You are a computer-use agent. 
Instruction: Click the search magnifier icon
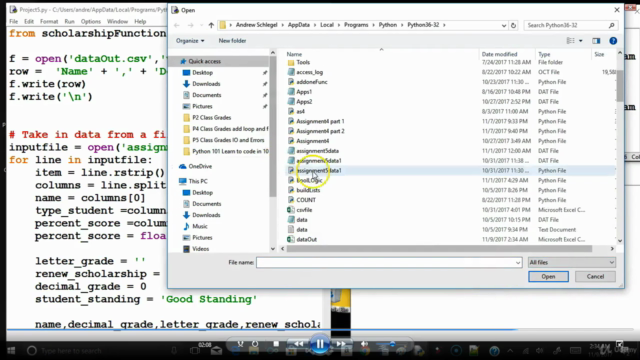tap(611, 25)
